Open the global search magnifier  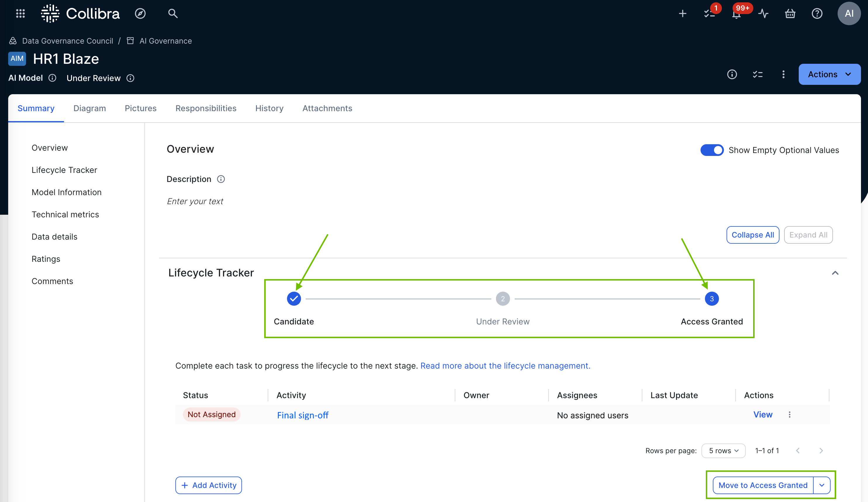[x=172, y=13]
